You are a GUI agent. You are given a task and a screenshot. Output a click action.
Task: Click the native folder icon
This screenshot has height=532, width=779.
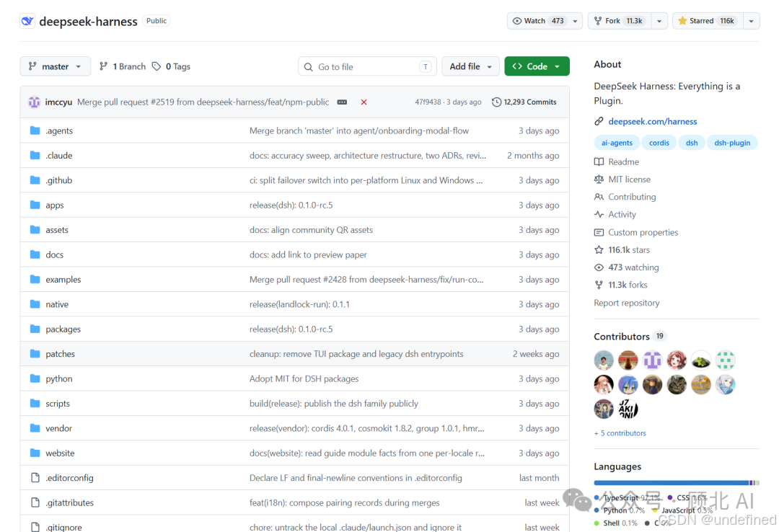coord(35,304)
